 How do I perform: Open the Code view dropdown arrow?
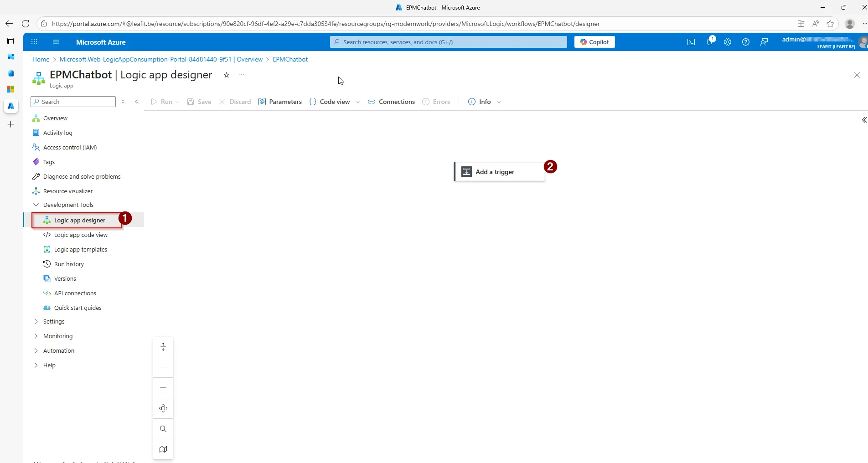(x=358, y=102)
